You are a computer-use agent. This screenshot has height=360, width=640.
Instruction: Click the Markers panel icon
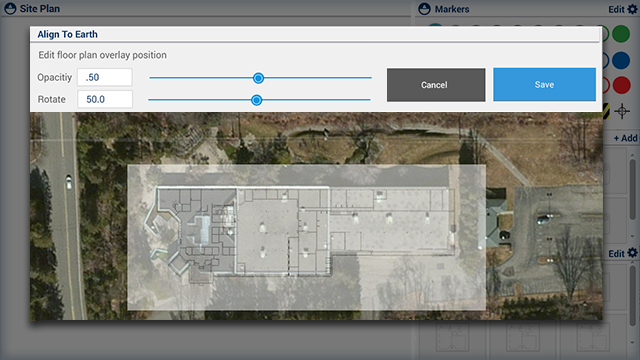point(424,9)
